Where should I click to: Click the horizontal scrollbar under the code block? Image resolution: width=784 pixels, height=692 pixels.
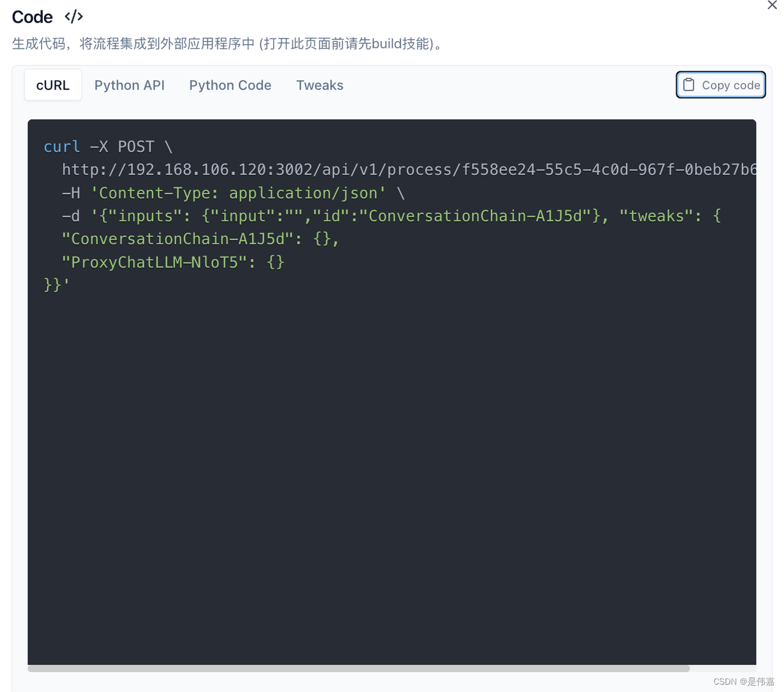click(359, 669)
